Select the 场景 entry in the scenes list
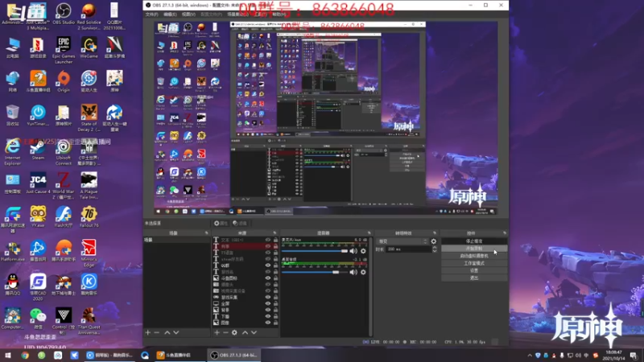Screen dimensions: 644x362 (176, 240)
